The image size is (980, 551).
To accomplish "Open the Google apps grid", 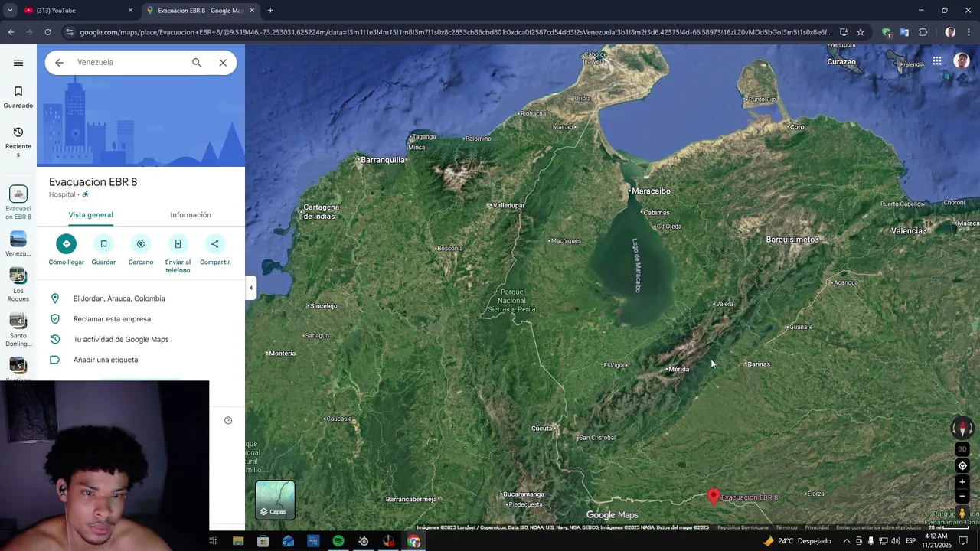I will point(936,61).
